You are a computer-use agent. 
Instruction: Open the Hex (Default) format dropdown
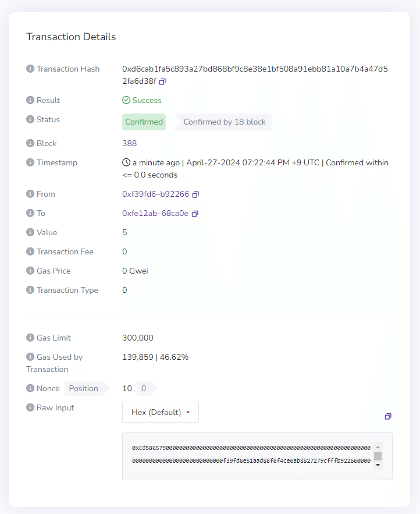click(161, 412)
